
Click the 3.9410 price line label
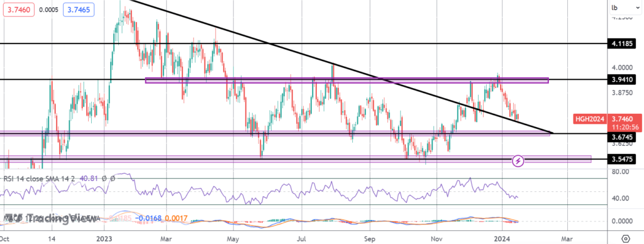click(x=623, y=79)
